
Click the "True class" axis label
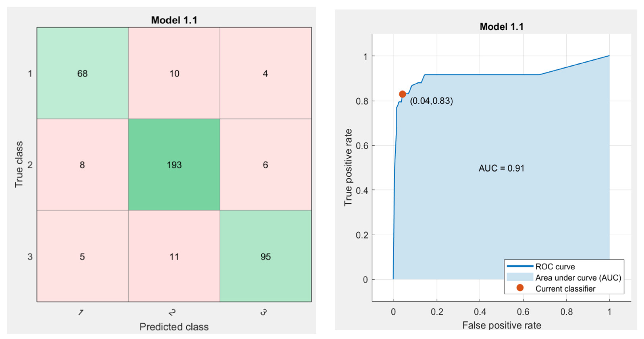coord(19,164)
